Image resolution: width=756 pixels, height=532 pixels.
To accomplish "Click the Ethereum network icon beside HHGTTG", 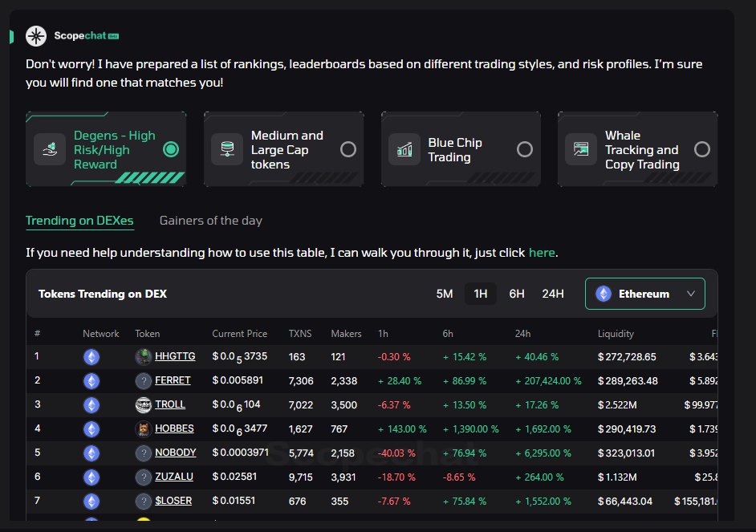I will click(x=91, y=356).
